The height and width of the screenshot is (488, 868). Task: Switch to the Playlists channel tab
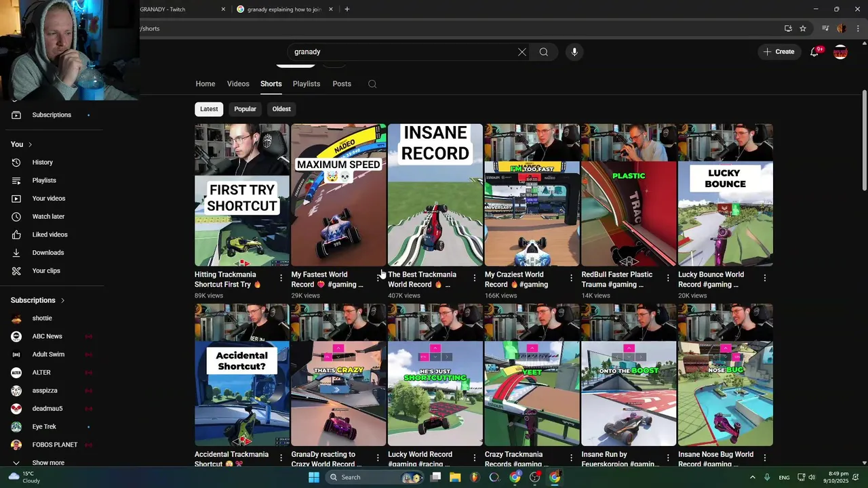click(307, 84)
